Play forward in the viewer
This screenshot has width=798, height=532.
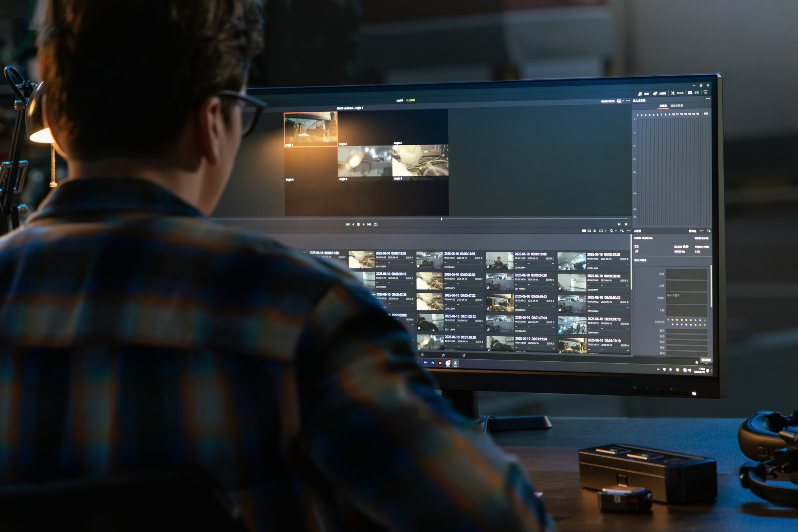coord(363,225)
